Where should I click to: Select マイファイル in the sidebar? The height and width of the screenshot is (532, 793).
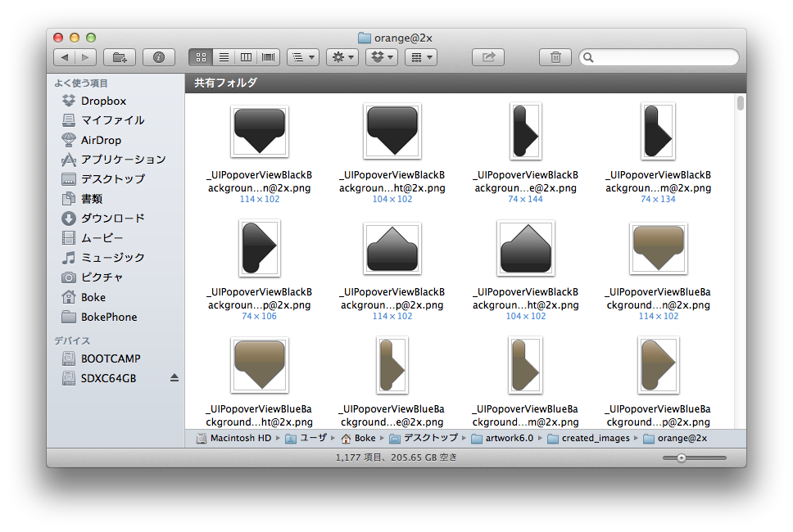(103, 120)
